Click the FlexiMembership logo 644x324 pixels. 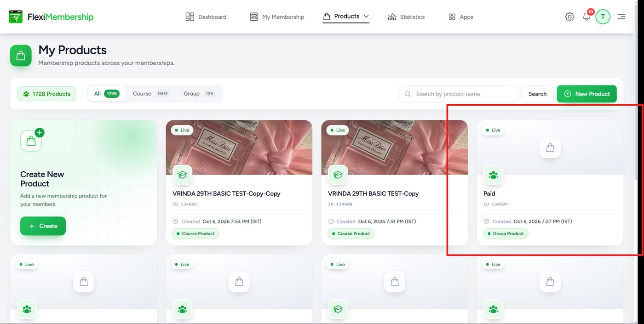51,17
